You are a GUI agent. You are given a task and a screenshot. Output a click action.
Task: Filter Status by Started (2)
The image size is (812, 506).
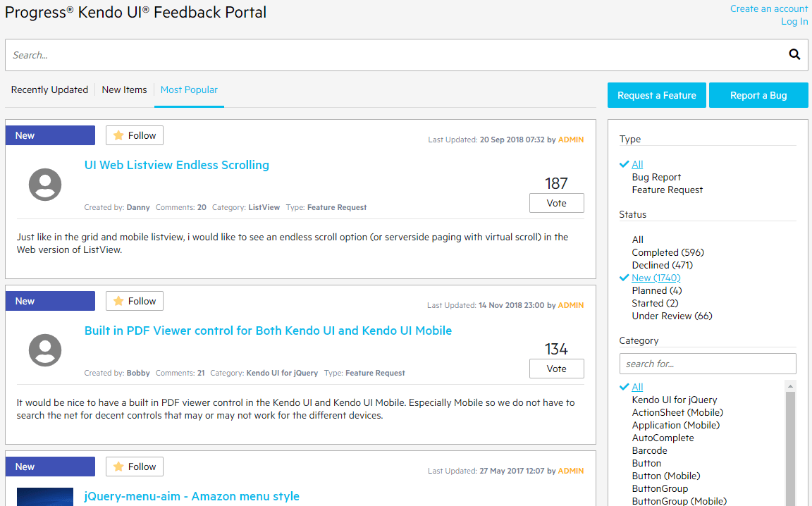[x=655, y=303]
